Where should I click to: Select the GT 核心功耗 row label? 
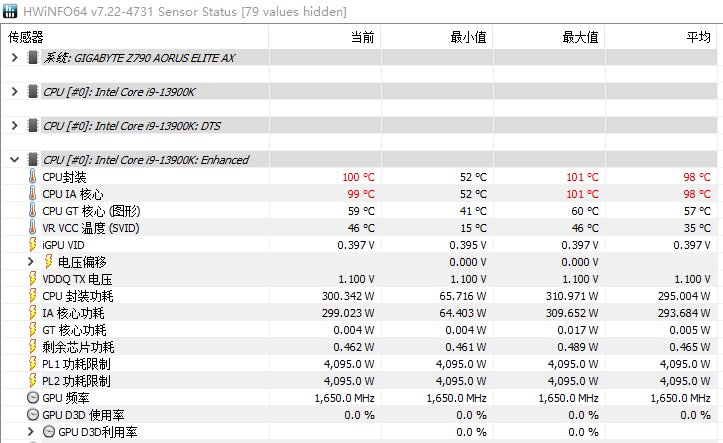tap(74, 331)
